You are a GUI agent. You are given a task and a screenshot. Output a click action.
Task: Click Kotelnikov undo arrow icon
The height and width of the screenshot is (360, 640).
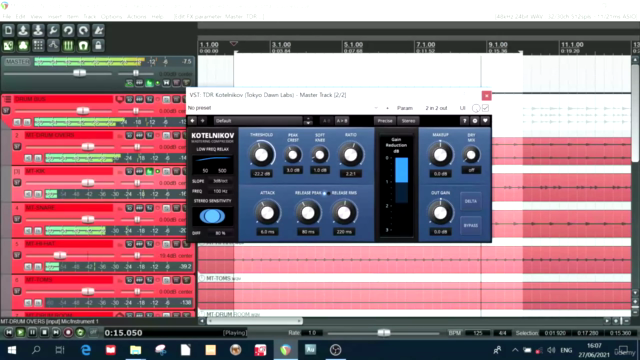click(192, 121)
